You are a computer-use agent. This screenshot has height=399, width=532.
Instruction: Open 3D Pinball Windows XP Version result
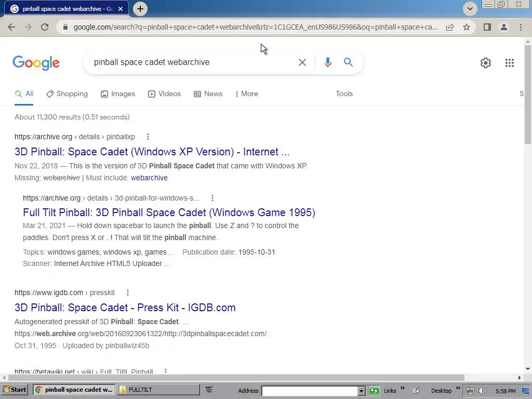(152, 152)
